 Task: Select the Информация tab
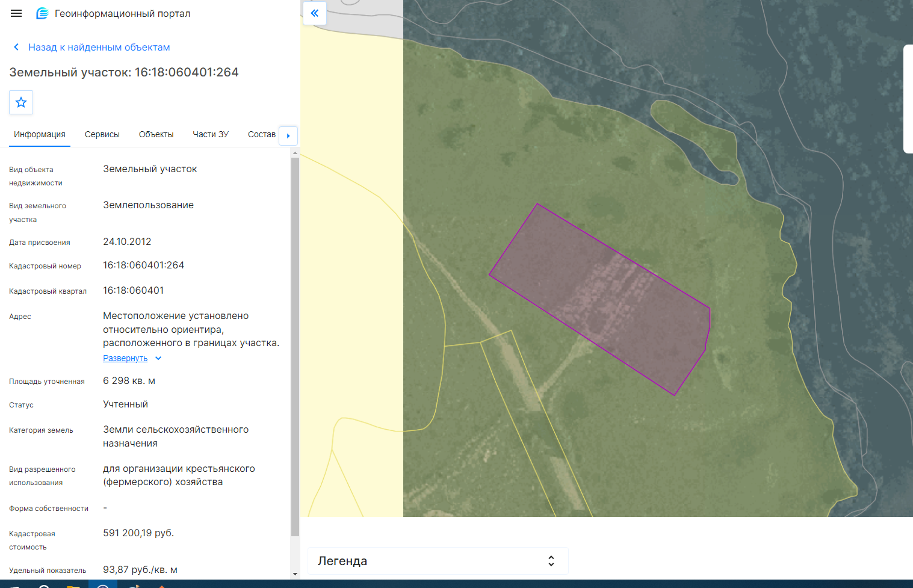tap(40, 134)
